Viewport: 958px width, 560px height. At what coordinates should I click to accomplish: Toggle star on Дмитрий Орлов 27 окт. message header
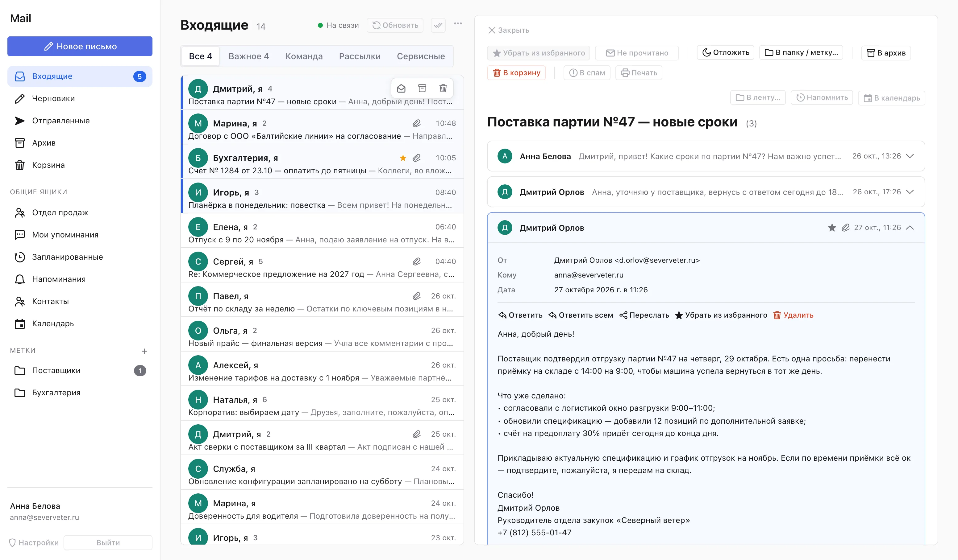pyautogui.click(x=832, y=228)
